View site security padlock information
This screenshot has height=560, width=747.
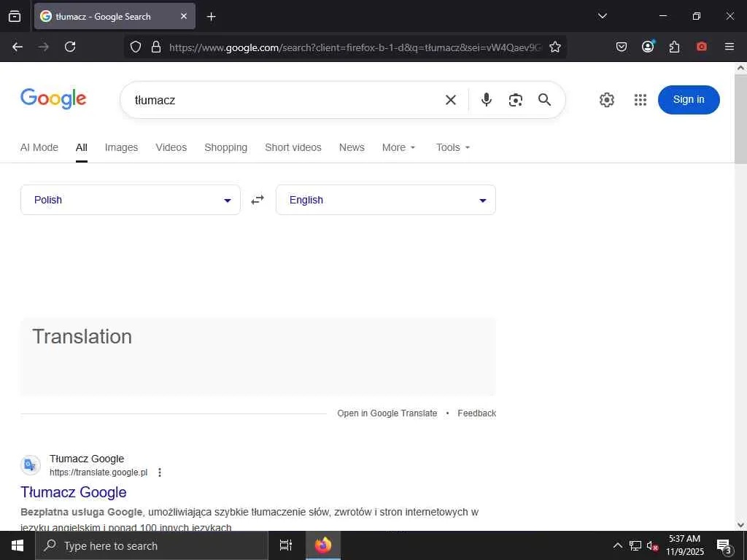pyautogui.click(x=156, y=47)
